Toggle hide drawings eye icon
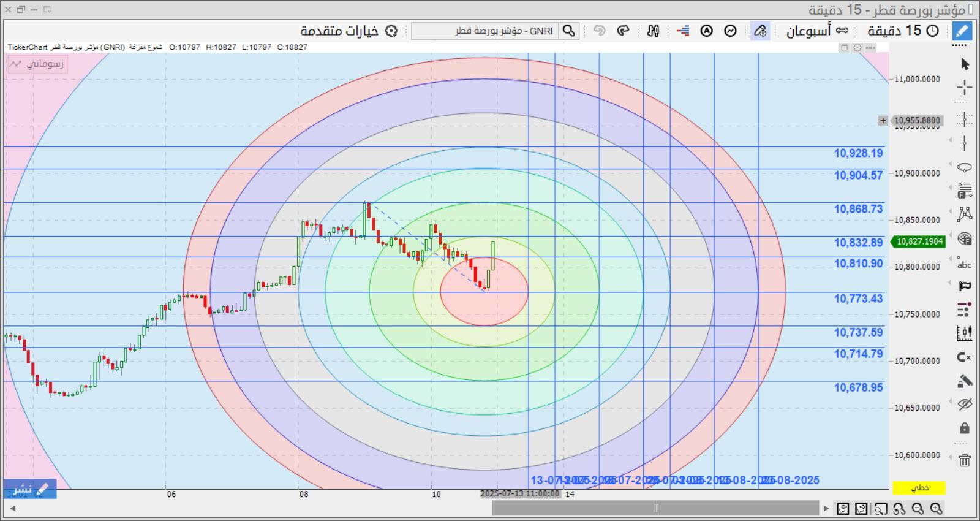 [965, 404]
